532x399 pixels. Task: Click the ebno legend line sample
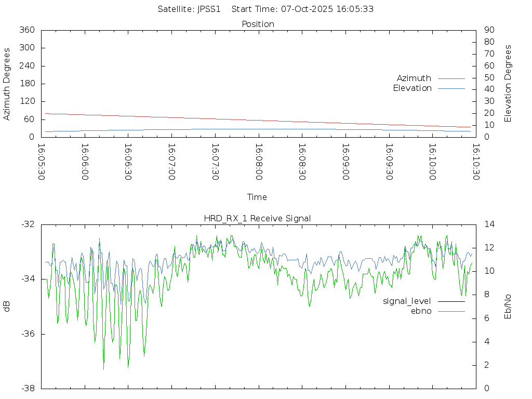tap(451, 311)
